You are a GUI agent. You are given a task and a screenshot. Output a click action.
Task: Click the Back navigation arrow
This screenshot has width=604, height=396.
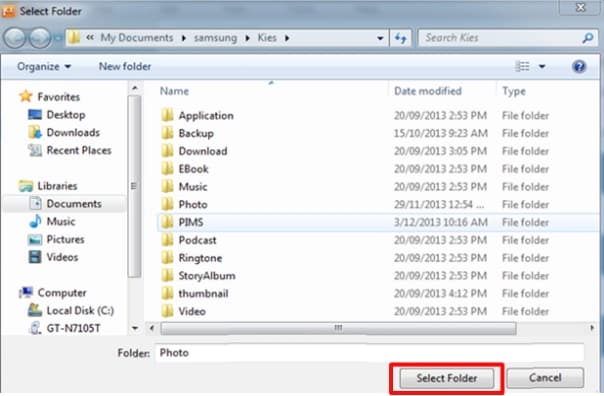click(x=15, y=38)
